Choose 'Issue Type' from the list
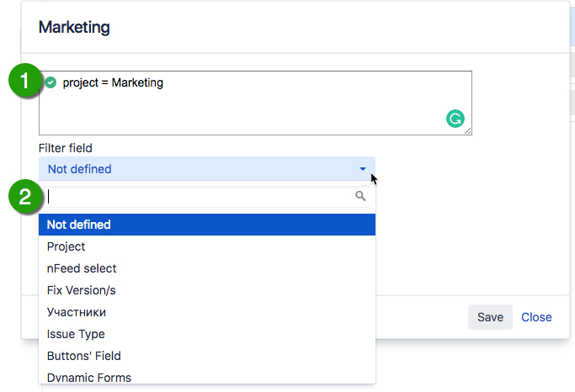Image resolution: width=575 pixels, height=392 pixels. click(x=76, y=334)
